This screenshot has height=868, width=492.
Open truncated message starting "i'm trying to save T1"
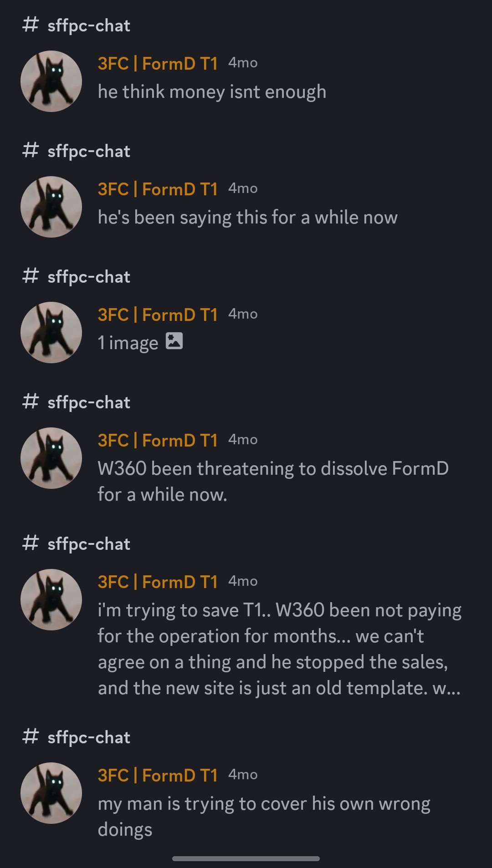279,649
